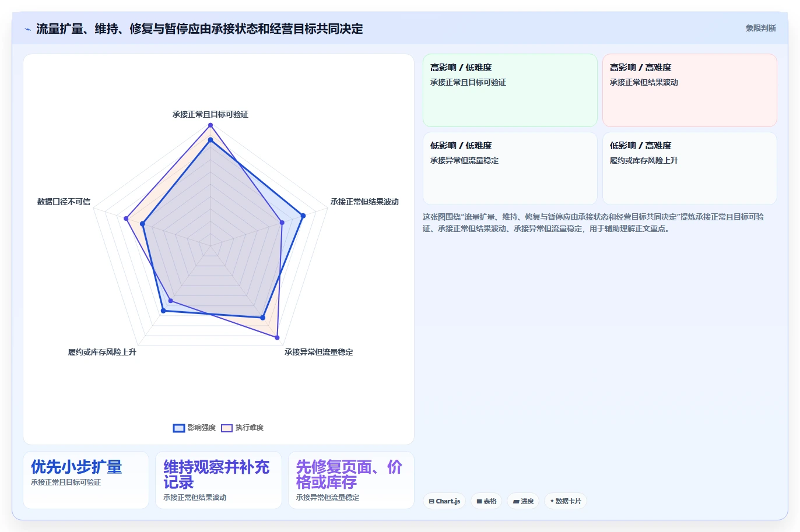Click the main title heading text
The height and width of the screenshot is (532, 800).
(199, 29)
